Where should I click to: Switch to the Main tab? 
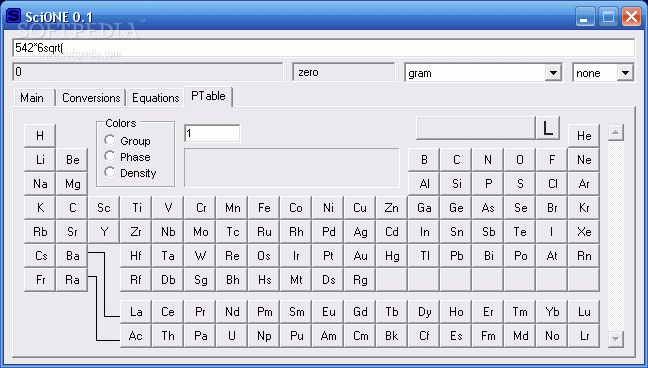(x=34, y=98)
